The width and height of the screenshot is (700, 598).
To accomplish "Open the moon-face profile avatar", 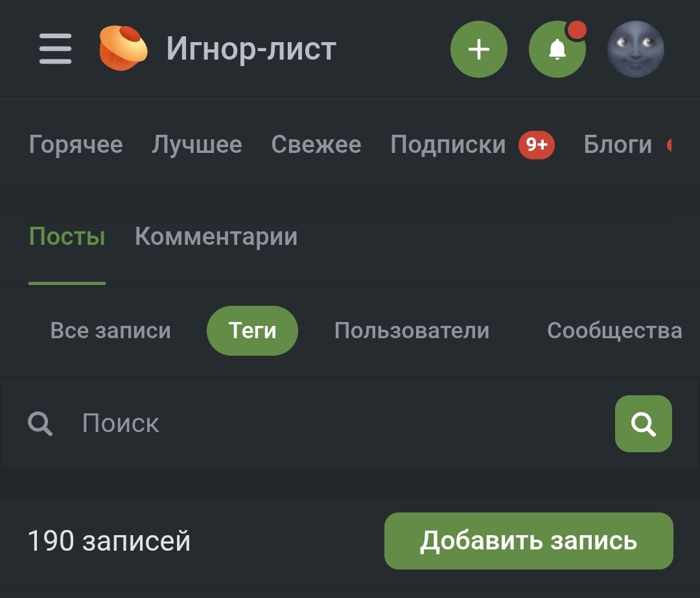I will (635, 49).
